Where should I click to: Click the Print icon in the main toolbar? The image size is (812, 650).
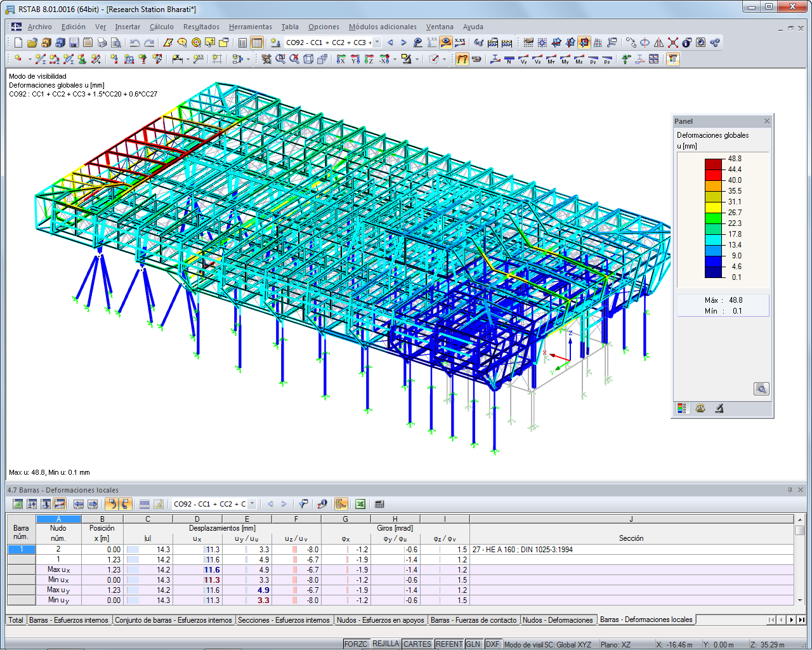(101, 43)
